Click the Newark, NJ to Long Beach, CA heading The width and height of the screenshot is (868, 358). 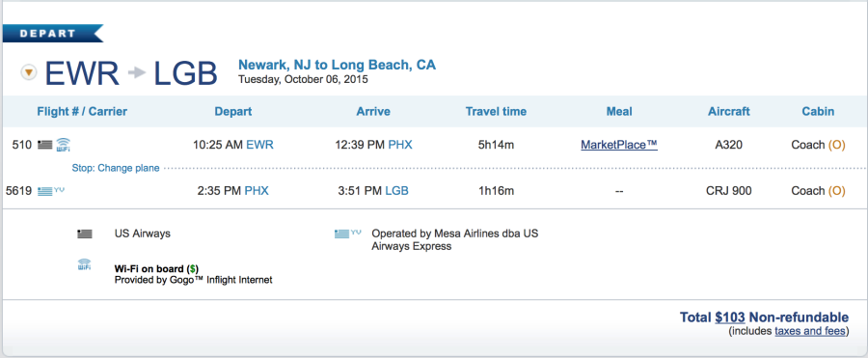(x=338, y=65)
